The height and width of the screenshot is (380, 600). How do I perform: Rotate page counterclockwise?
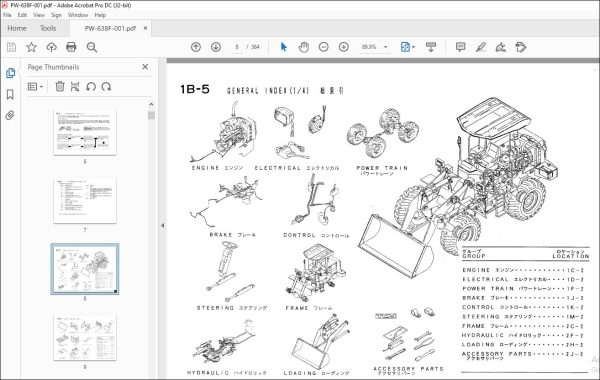(x=91, y=86)
